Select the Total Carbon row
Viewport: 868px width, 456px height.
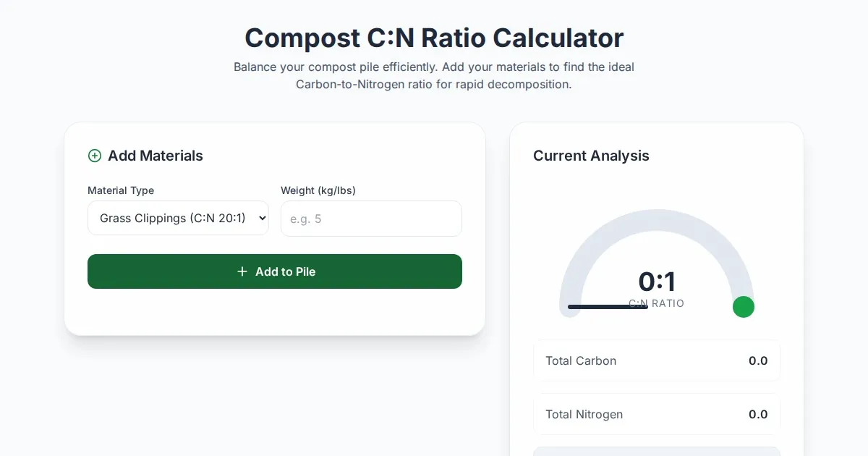click(x=657, y=360)
